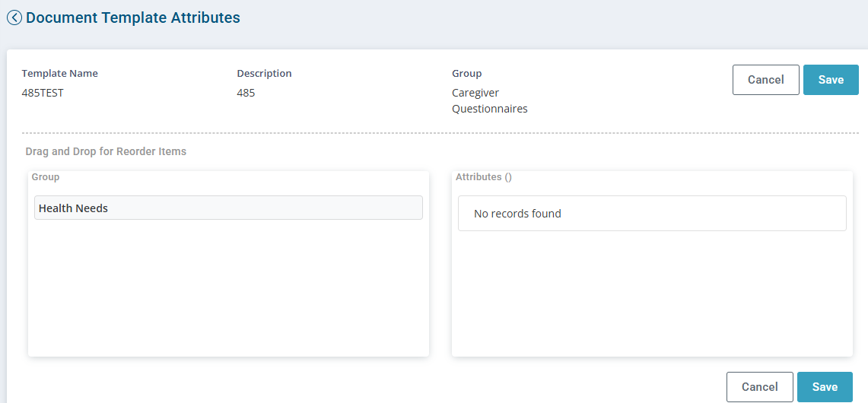
Task: Click the Description field label
Action: point(264,73)
